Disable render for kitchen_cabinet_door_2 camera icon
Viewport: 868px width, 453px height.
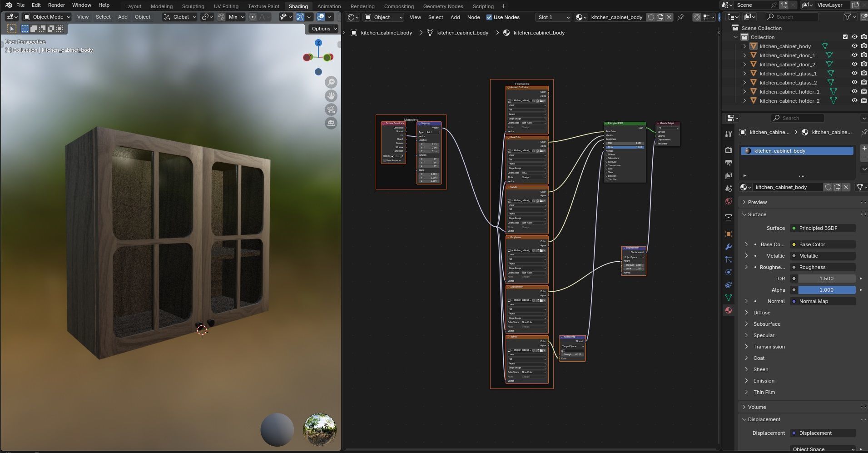pyautogui.click(x=863, y=64)
